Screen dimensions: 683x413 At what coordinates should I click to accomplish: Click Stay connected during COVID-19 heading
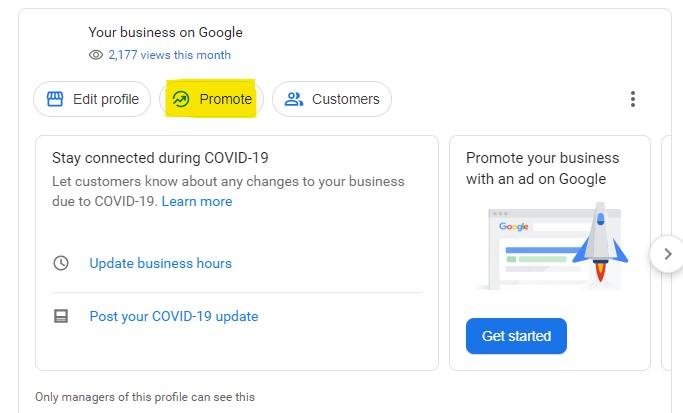(160, 158)
